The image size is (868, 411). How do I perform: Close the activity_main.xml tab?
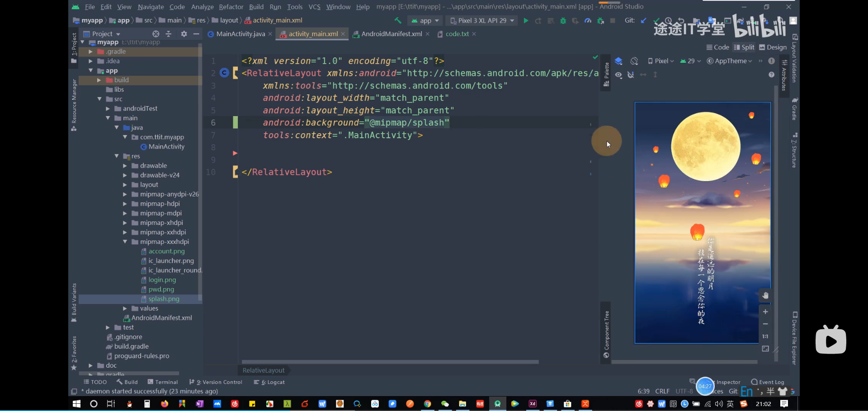point(343,34)
